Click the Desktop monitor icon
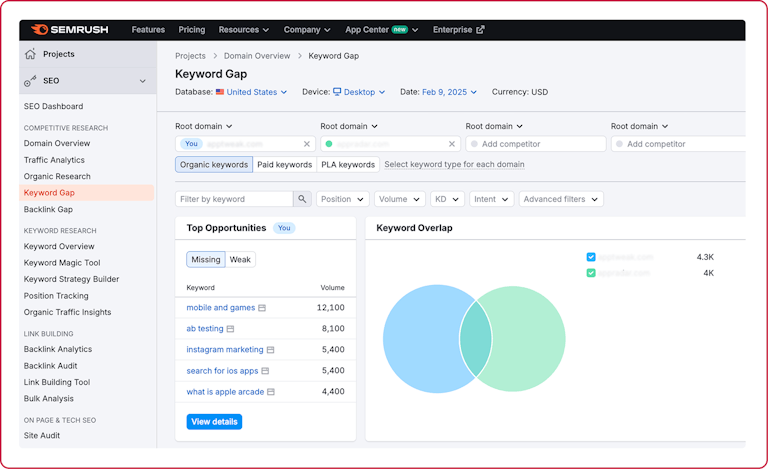 337,92
